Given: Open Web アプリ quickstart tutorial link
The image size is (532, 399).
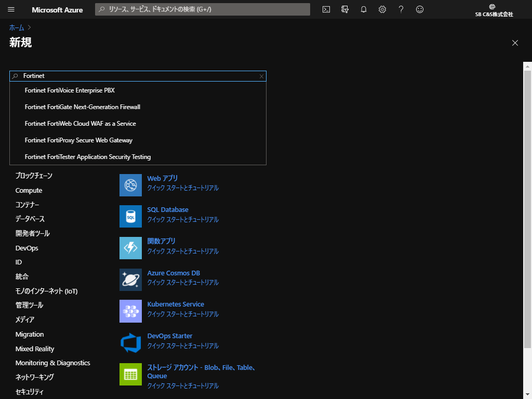Looking at the screenshot, I should (183, 188).
